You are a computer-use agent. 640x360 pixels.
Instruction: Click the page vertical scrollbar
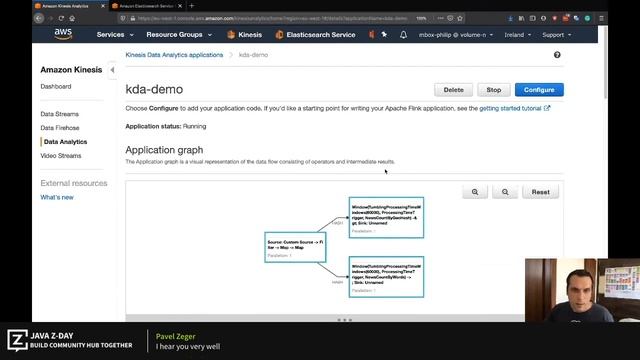tap(605, 63)
